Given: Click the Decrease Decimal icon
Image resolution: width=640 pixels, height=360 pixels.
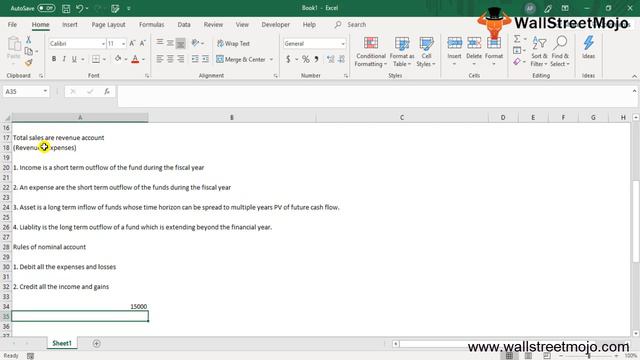Looking at the screenshot, I should point(341,59).
